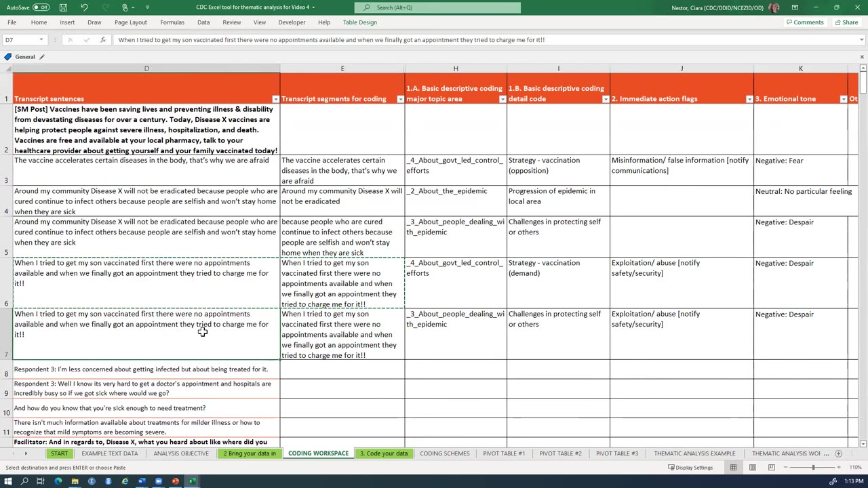
Task: Open the ANALYSIS OBJECTIVE sheet
Action: [x=181, y=453]
